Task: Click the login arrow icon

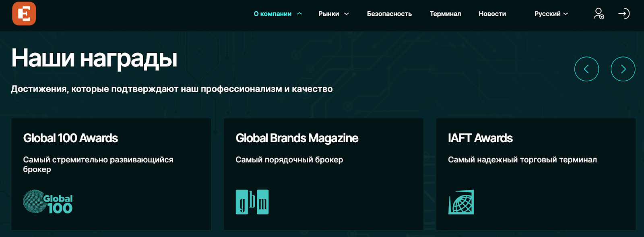Action: 624,14
